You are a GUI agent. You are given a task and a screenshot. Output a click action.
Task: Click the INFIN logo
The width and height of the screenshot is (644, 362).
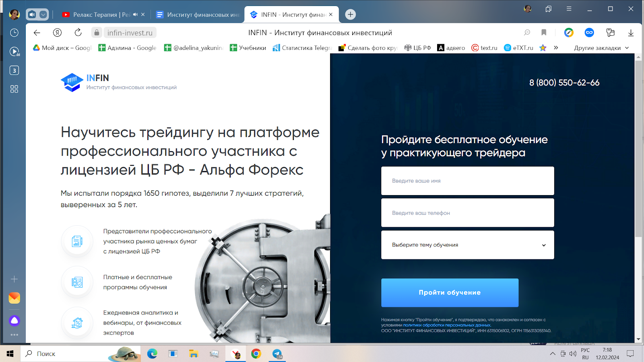pos(119,82)
